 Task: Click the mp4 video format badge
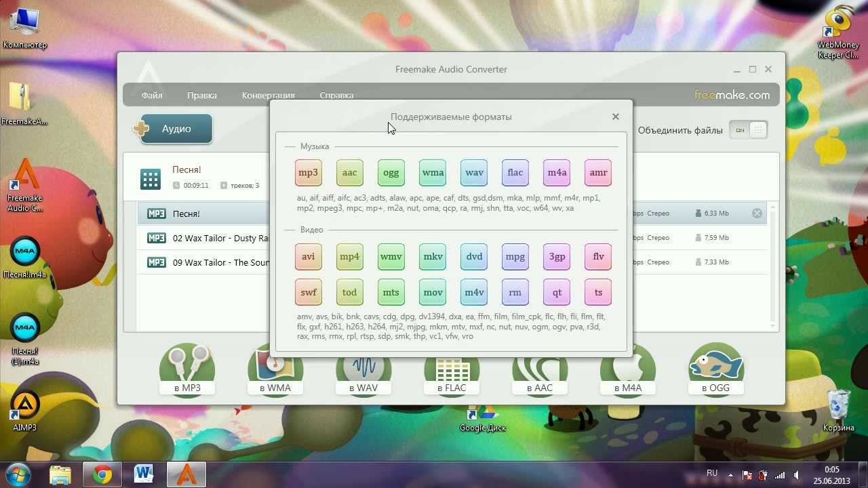(350, 256)
